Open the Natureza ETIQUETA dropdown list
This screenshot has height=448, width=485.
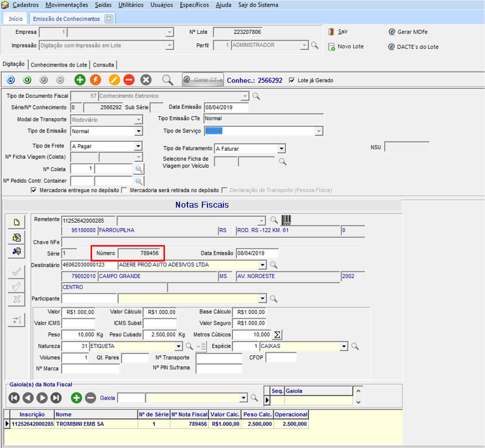(178, 346)
